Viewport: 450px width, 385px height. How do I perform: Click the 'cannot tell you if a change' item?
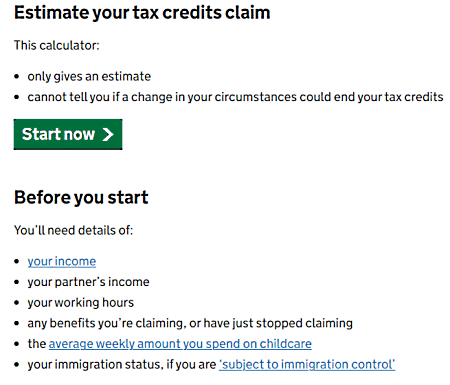[235, 97]
